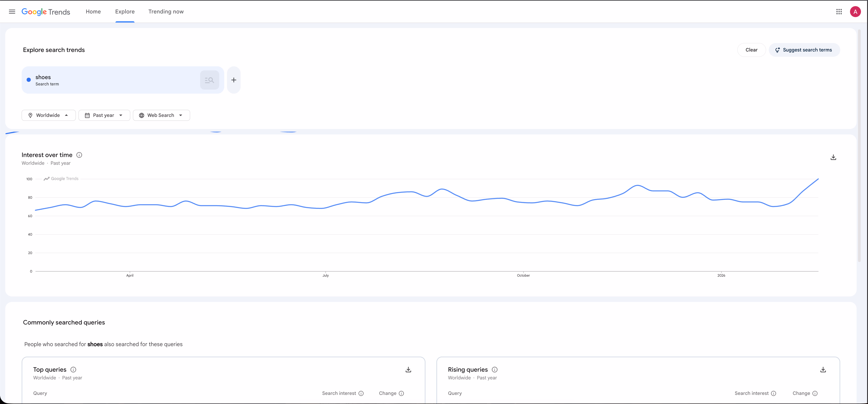Open the Web Search category dropdown

coord(161,115)
